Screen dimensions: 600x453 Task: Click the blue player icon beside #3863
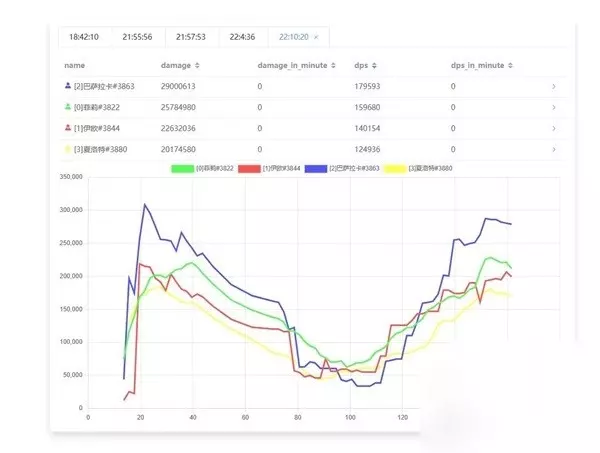[x=68, y=85]
